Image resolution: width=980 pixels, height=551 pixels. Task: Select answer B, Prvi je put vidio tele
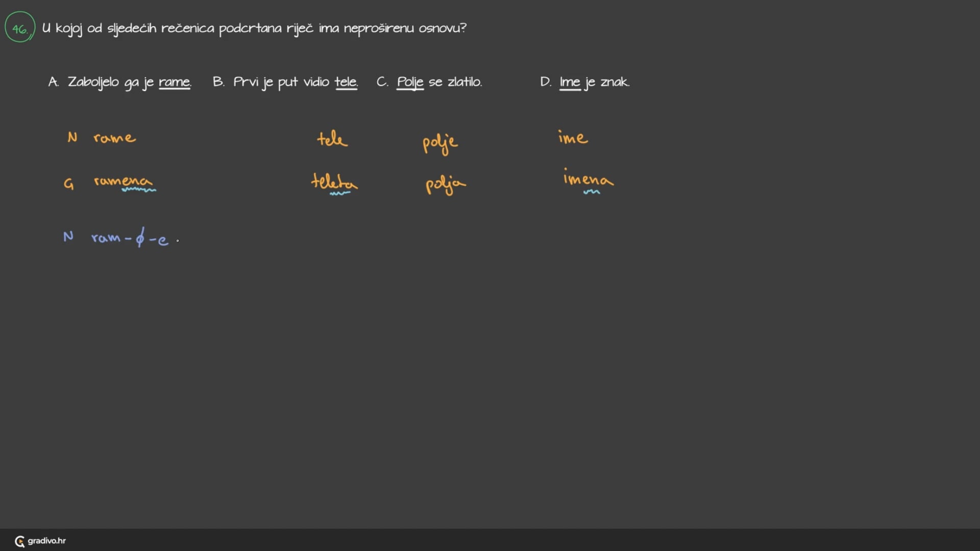pos(285,82)
